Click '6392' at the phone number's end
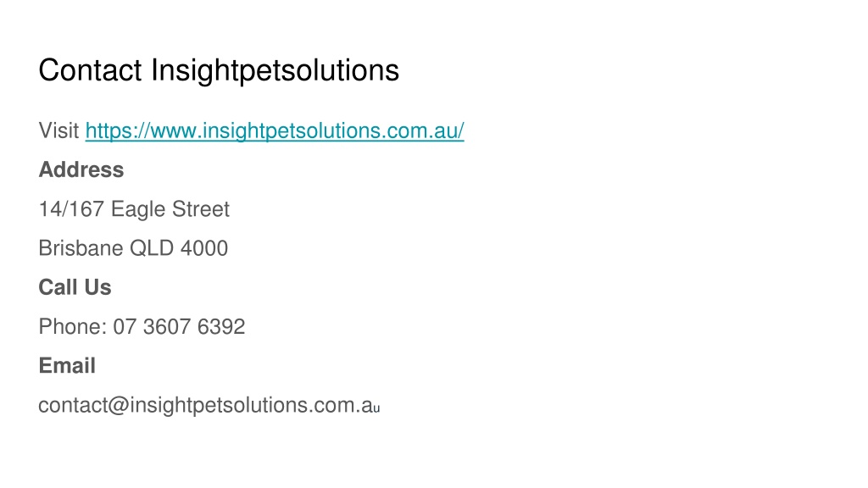Viewport: 868px width, 488px height. (x=221, y=327)
